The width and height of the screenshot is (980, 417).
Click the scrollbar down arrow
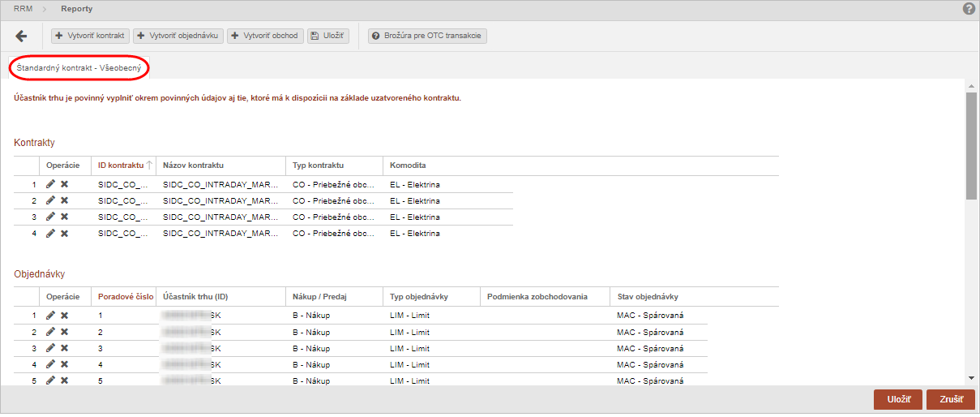point(971,377)
